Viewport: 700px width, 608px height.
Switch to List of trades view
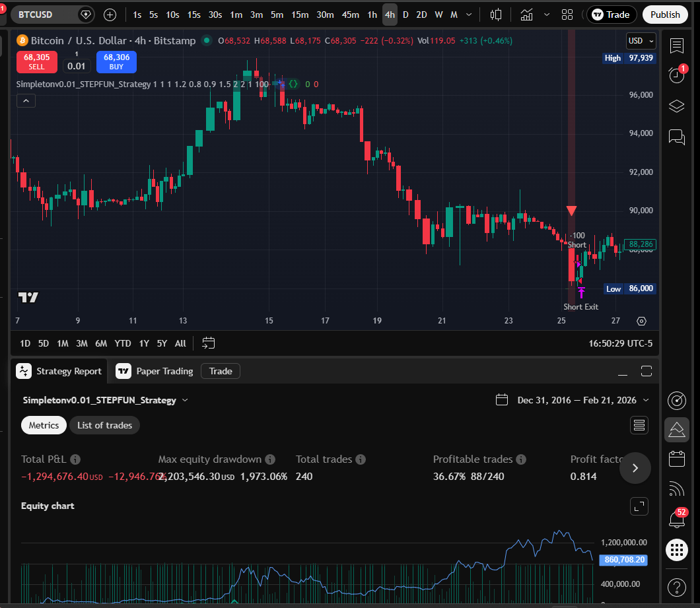(x=104, y=425)
